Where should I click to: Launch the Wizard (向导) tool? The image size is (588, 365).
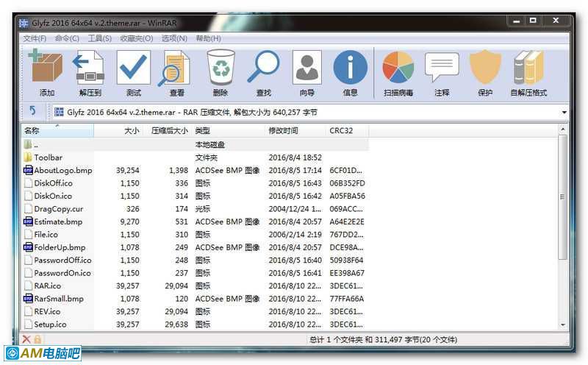point(306,67)
